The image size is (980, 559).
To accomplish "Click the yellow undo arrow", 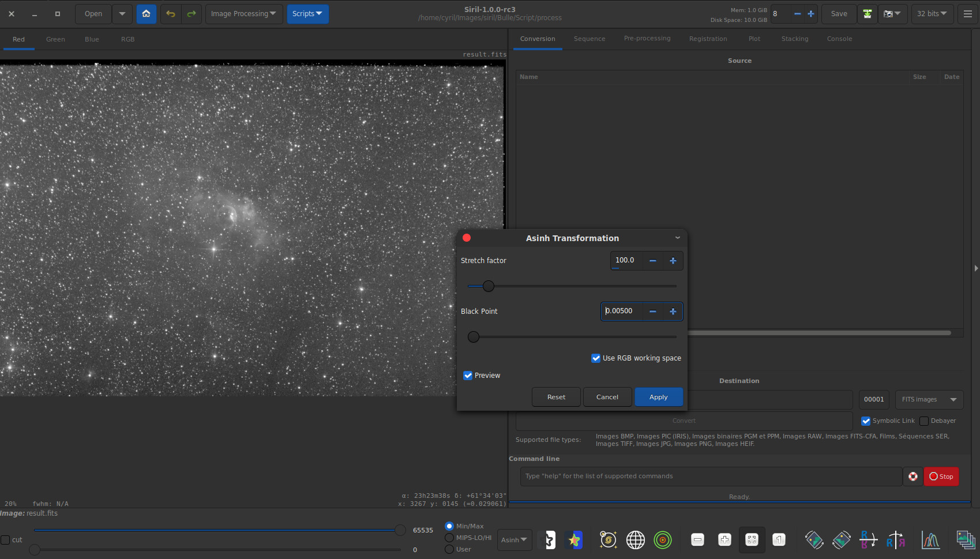I will (x=170, y=14).
